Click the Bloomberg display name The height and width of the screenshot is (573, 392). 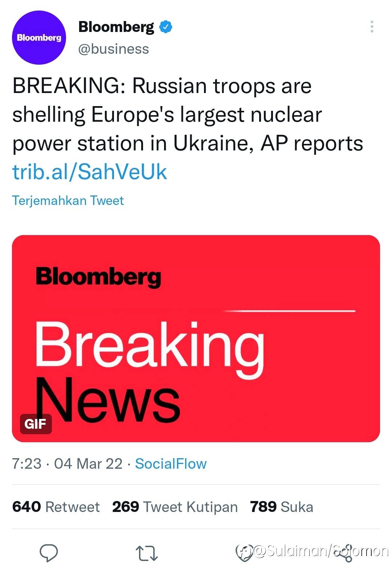coord(116,27)
